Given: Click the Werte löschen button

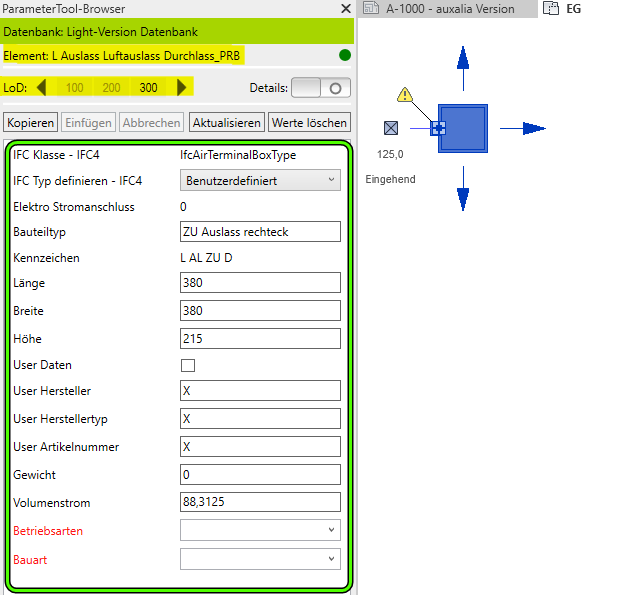Looking at the screenshot, I should [x=309, y=123].
